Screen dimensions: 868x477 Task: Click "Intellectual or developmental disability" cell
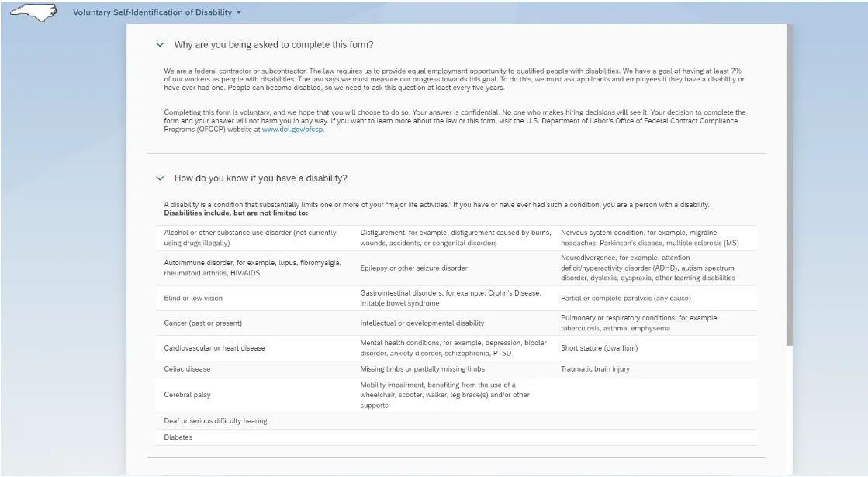(x=422, y=323)
